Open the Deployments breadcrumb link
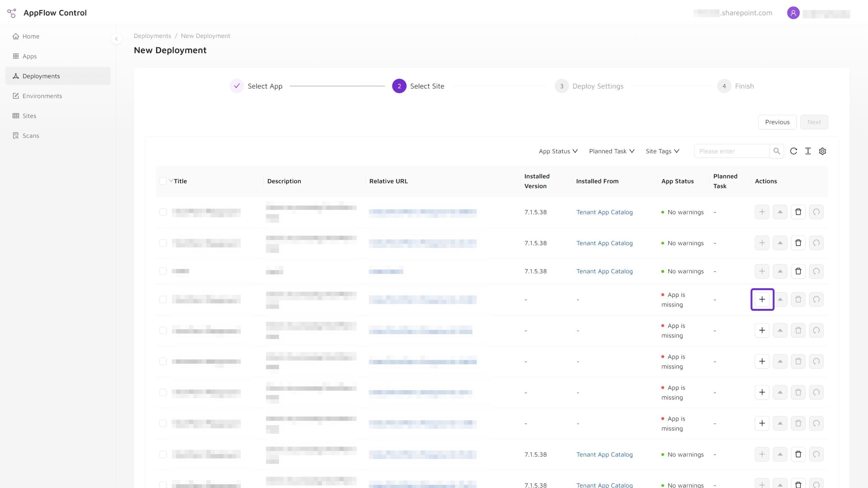Viewport: 868px width, 488px height. point(152,36)
